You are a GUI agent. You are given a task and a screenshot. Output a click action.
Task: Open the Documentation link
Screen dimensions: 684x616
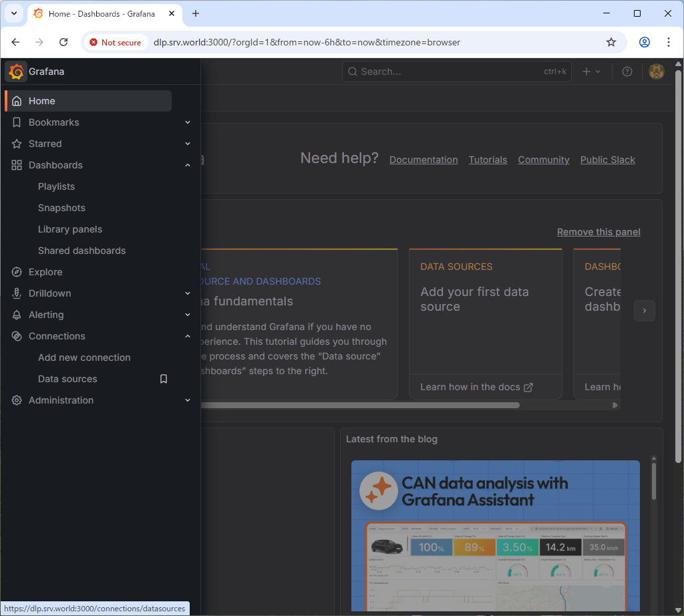tap(423, 160)
